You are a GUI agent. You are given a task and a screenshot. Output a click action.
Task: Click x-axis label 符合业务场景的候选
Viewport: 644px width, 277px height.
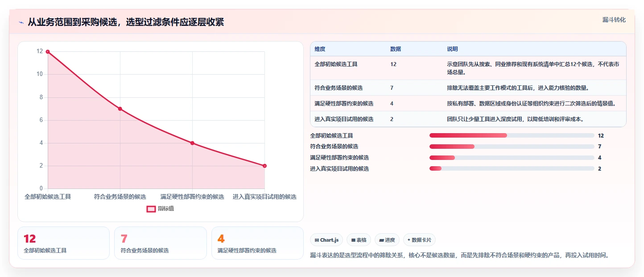tap(120, 197)
